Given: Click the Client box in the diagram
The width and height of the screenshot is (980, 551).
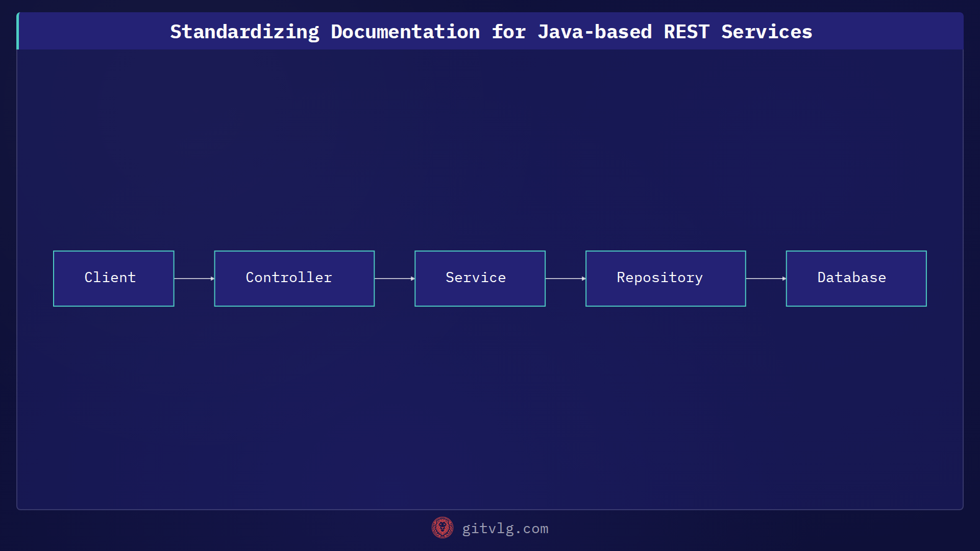Looking at the screenshot, I should pyautogui.click(x=114, y=279).
